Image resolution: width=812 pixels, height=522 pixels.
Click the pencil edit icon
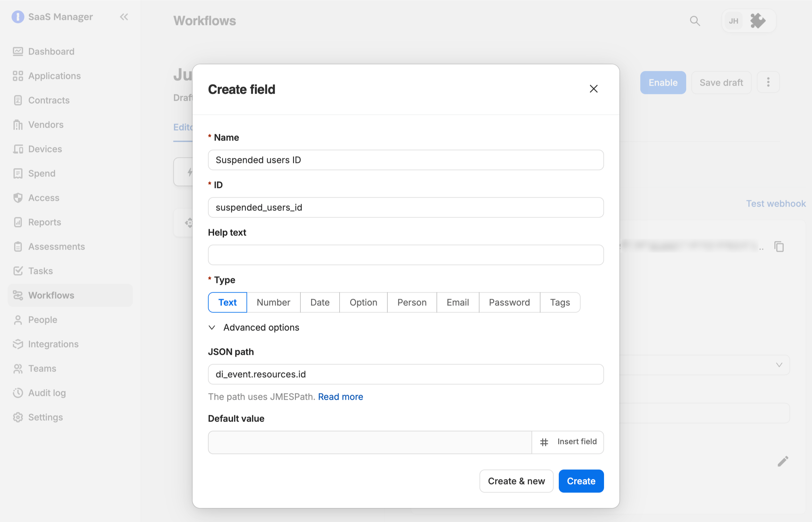783,461
